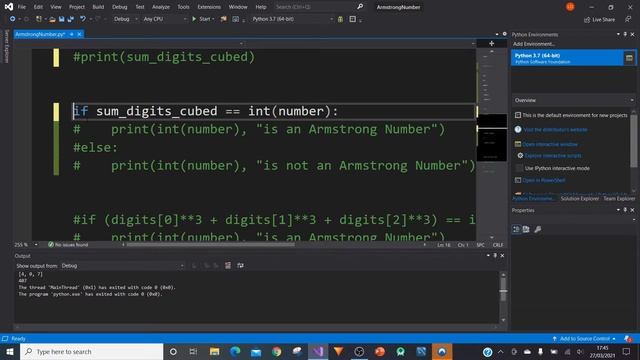Click Properties Alphabetical sort icon
Viewport: 640px width, 360px height.
click(526, 229)
